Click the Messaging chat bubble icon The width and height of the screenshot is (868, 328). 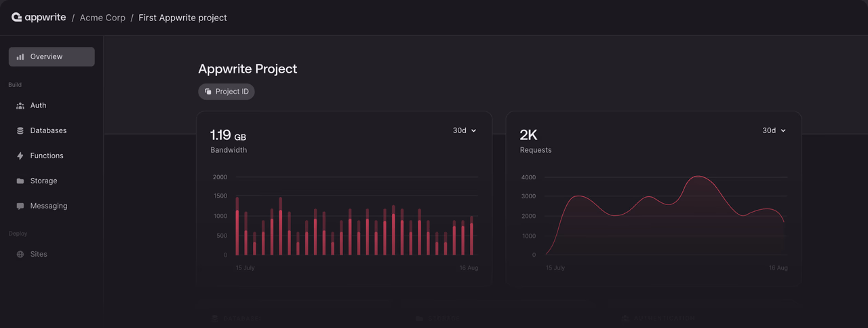[20, 206]
